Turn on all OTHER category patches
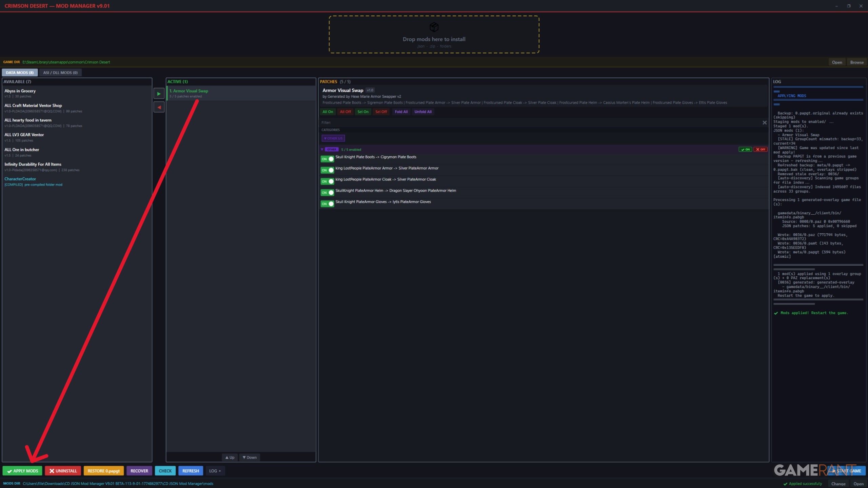 [745, 150]
